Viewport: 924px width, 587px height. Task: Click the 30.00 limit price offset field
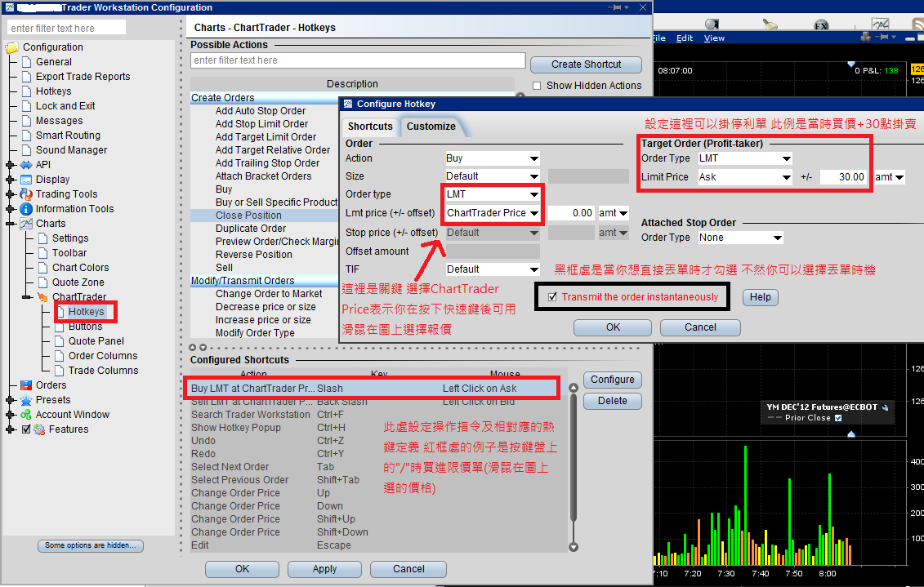pos(842,177)
